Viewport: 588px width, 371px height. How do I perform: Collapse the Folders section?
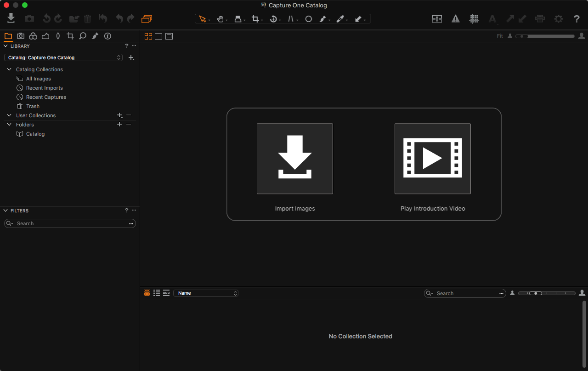pos(9,125)
